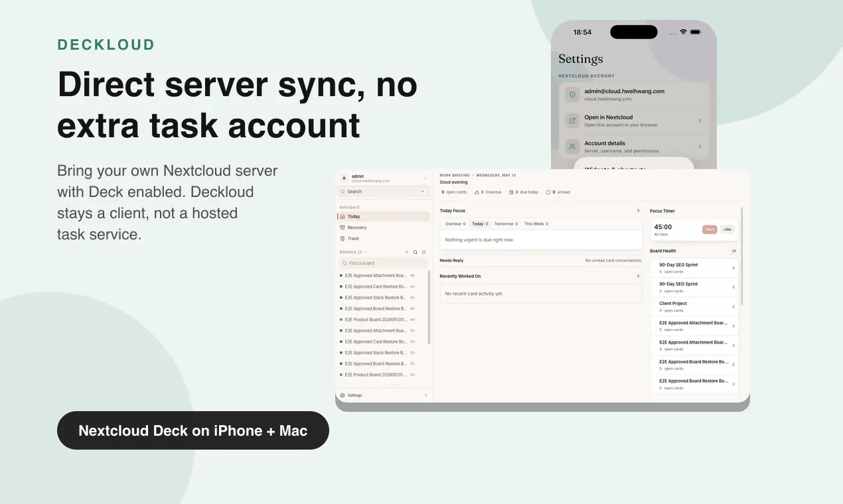Click the shield icon beside admin@cloud.hweihwang.com
843x504 pixels.
point(572,95)
